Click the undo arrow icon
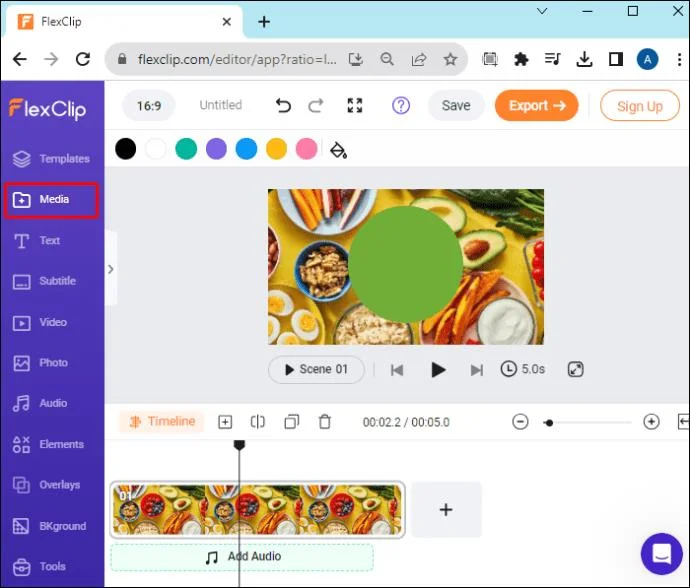This screenshot has height=588, width=690. click(x=283, y=106)
